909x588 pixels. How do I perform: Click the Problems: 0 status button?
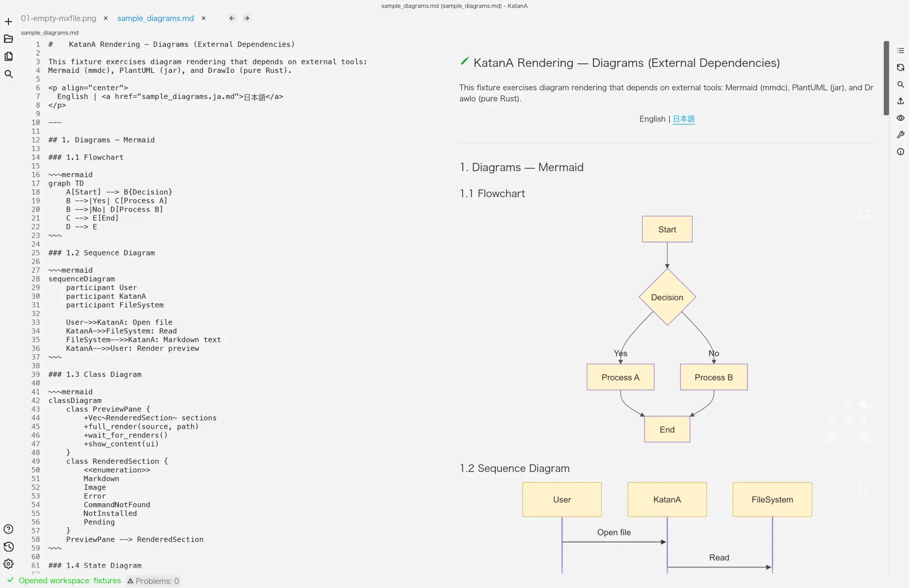point(153,581)
